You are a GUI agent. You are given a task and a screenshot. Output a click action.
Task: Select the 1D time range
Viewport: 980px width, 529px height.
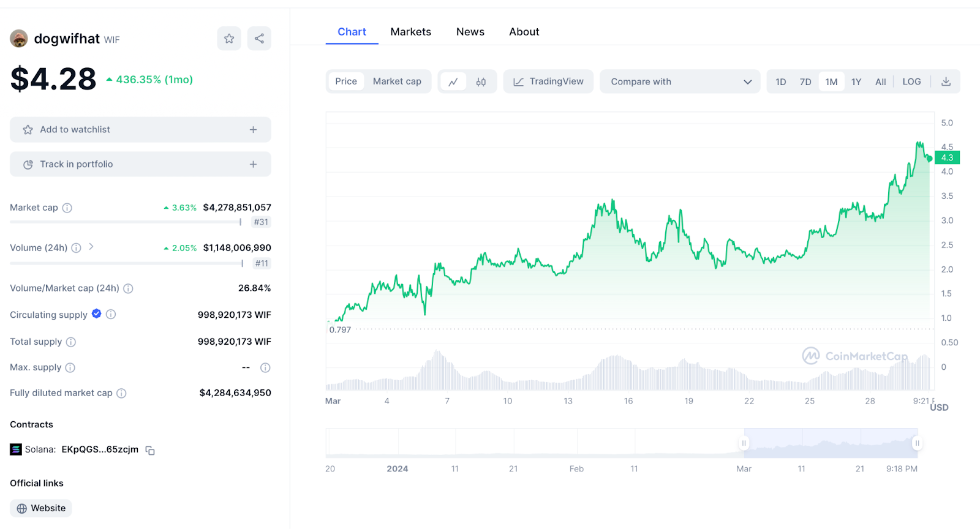781,81
